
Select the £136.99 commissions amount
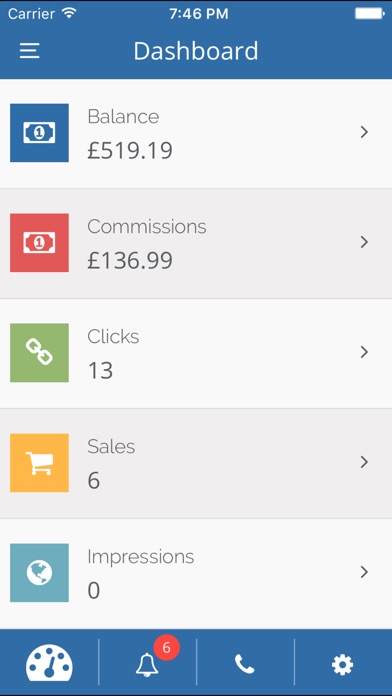pyautogui.click(x=130, y=261)
